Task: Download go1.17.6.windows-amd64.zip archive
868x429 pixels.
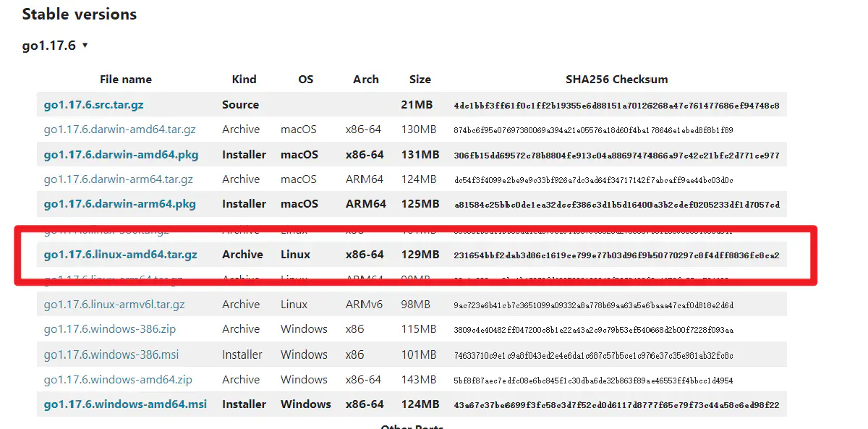Action: [x=118, y=380]
